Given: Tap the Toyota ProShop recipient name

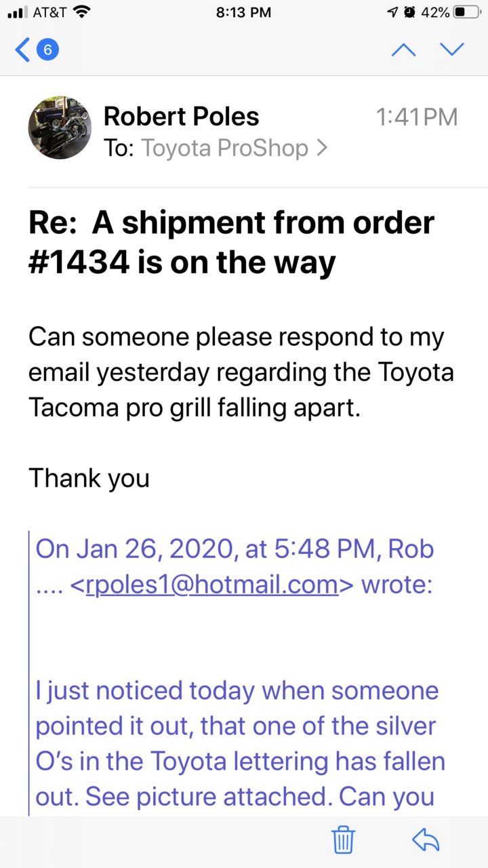Looking at the screenshot, I should (x=224, y=148).
